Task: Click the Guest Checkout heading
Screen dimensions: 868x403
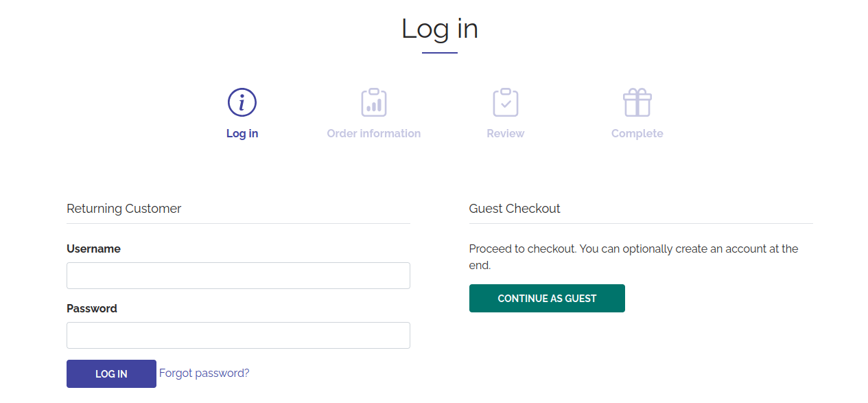Action: (515, 208)
